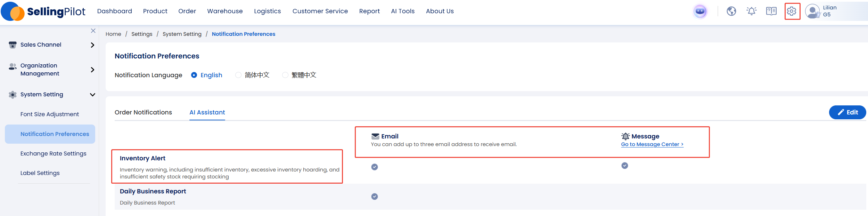
Task: Open the notification bell icon
Action: [x=751, y=11]
